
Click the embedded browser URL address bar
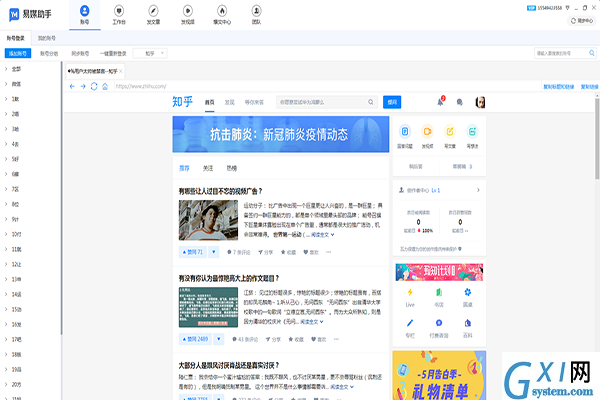point(327,87)
